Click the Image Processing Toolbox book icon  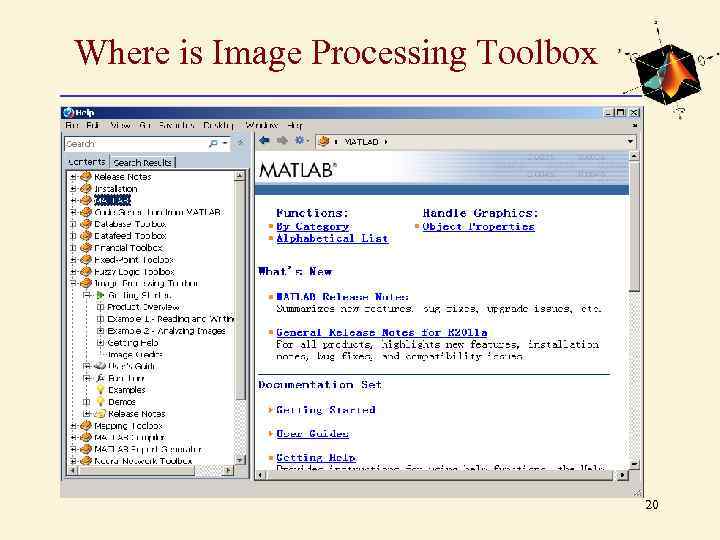pos(86,283)
